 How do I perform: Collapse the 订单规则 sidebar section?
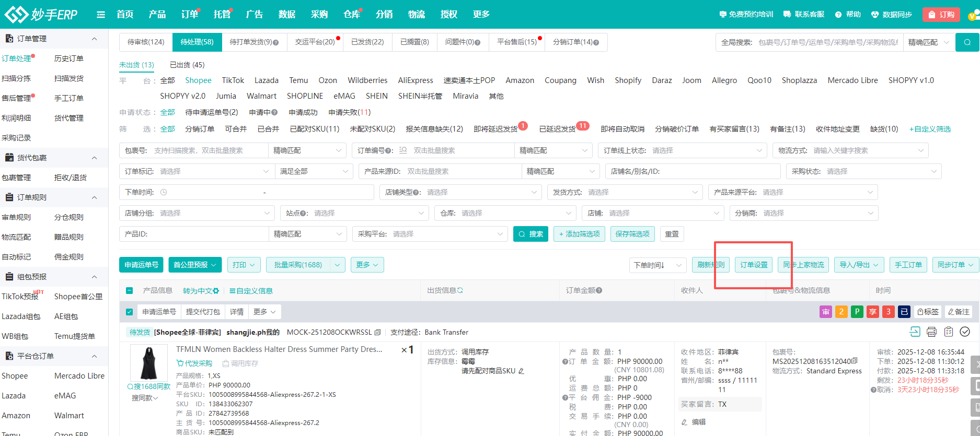click(x=95, y=197)
